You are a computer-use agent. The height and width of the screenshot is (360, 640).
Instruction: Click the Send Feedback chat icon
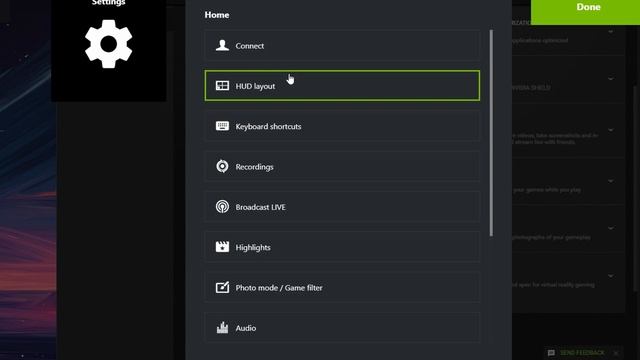[551, 353]
